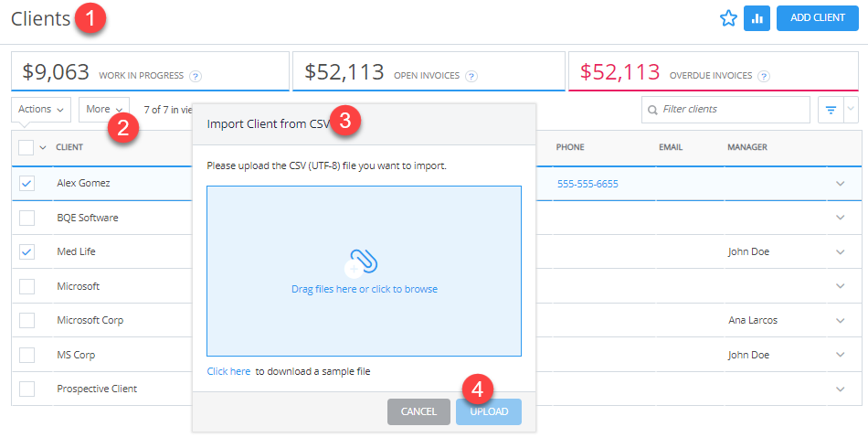This screenshot has height=448, width=868.
Task: Check the Microsoft row checkbox
Action: click(26, 286)
